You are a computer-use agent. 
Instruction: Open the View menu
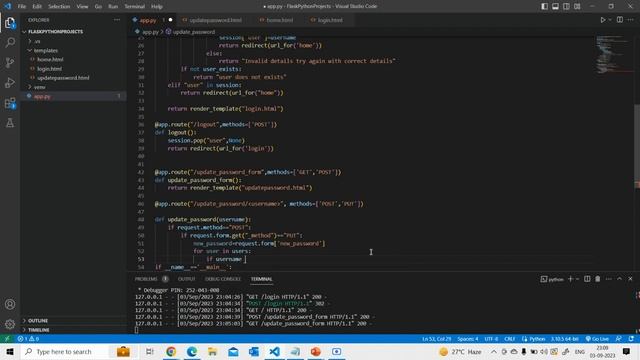pyautogui.click(x=82, y=7)
